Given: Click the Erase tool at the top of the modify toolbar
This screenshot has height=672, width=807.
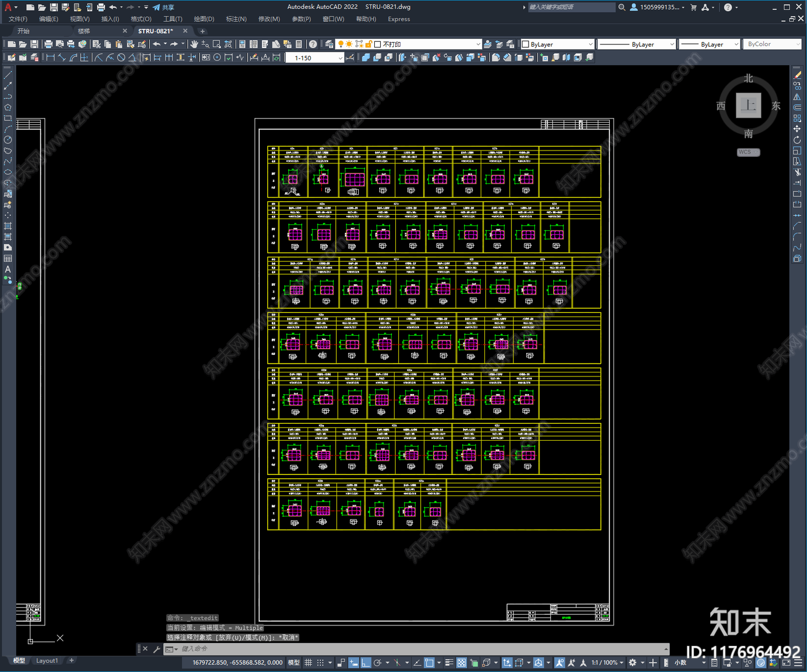Looking at the screenshot, I should point(797,75).
